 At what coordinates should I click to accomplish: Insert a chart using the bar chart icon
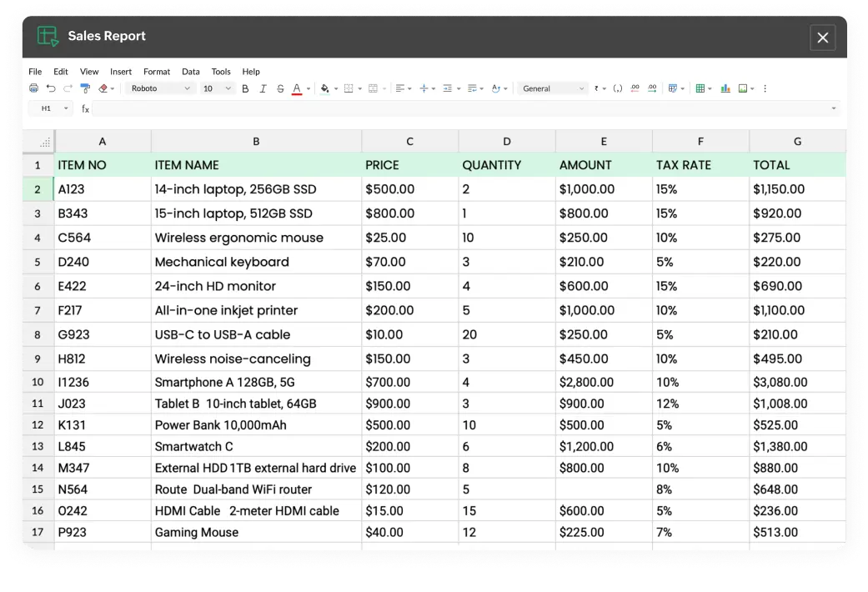pos(725,88)
